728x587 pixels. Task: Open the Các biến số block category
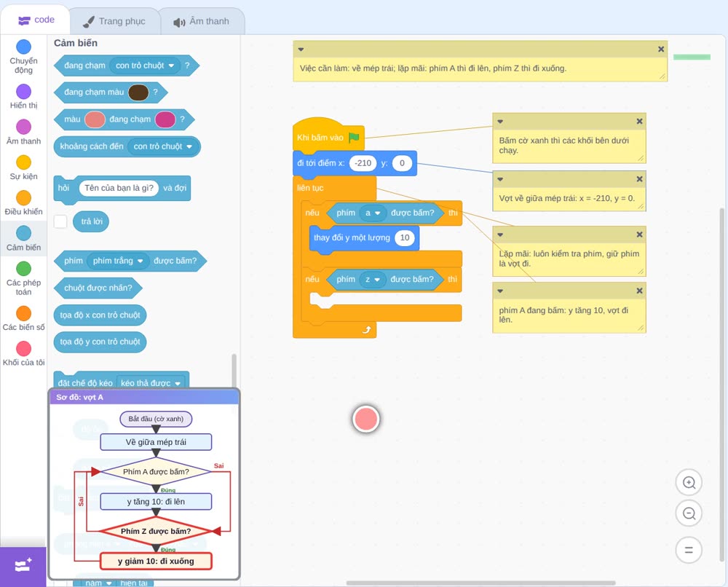pos(23,318)
